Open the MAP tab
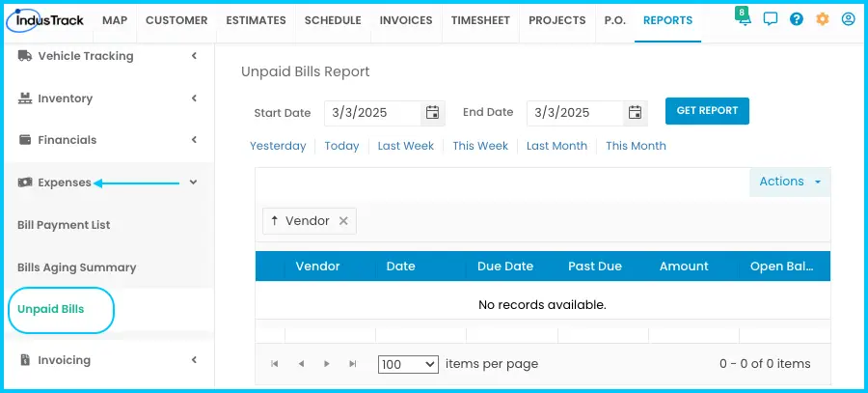Image resolution: width=868 pixels, height=393 pixels. pyautogui.click(x=115, y=20)
